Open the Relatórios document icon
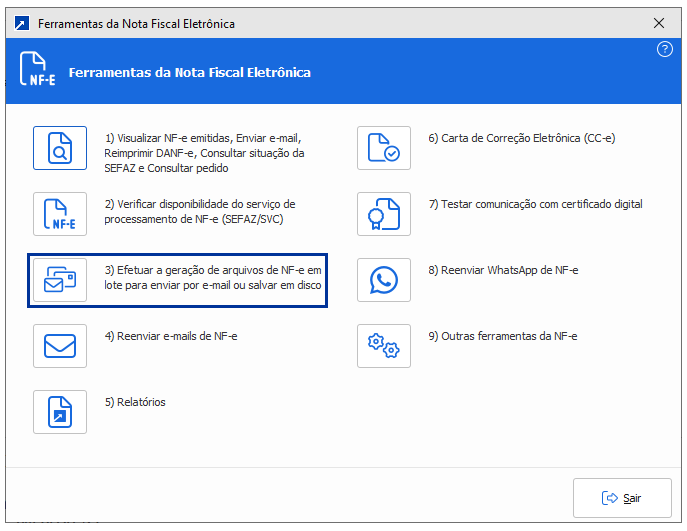687x531 pixels. point(60,412)
